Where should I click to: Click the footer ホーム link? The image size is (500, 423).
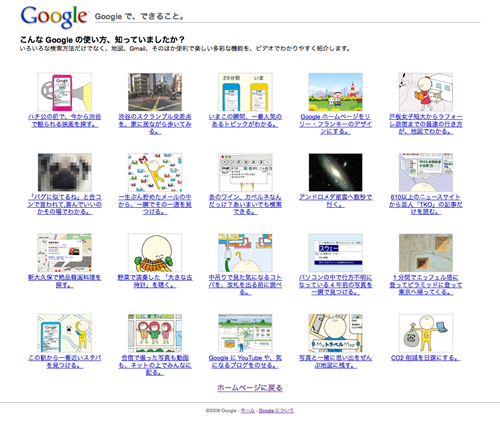(x=248, y=411)
